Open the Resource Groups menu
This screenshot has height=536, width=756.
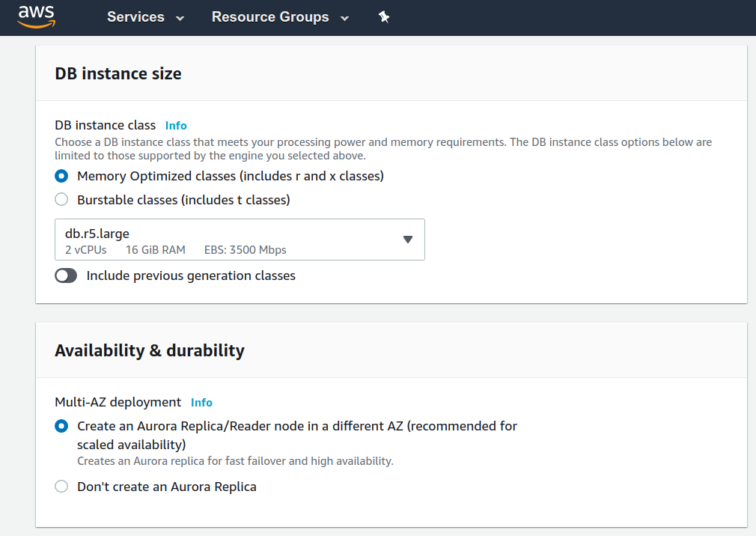[x=280, y=17]
